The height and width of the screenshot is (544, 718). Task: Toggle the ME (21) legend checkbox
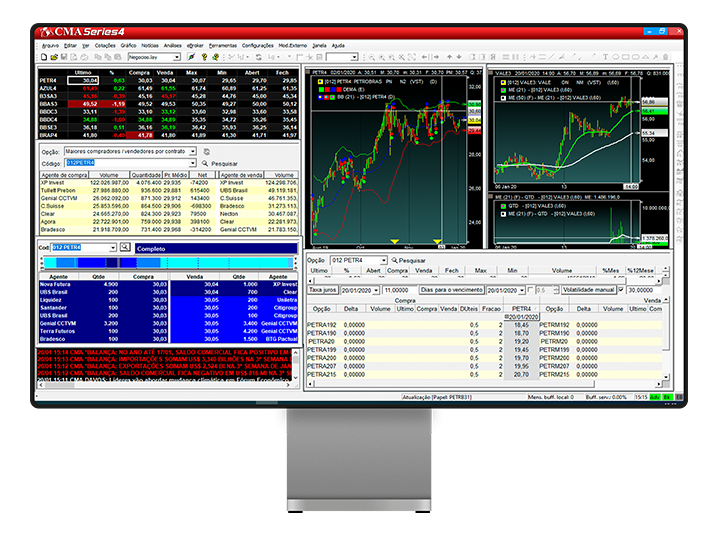pos(503,90)
